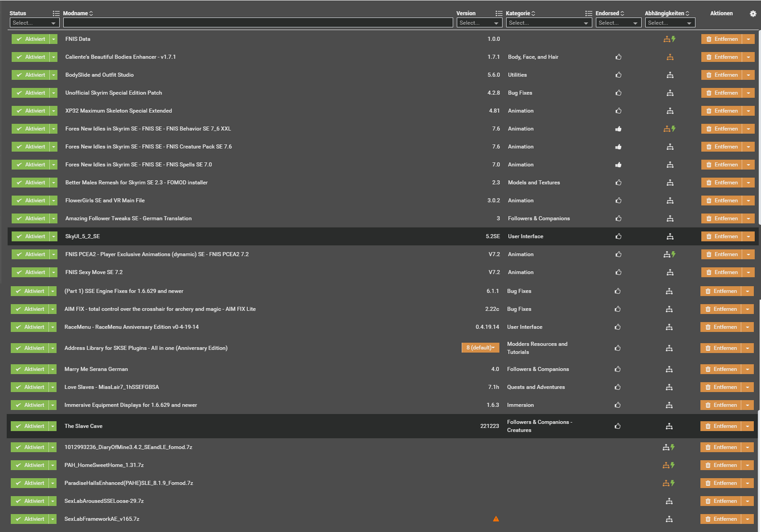Click the endorsed thumb for FNIS Spells SE 7.0
The height and width of the screenshot is (532, 761).
coord(618,165)
